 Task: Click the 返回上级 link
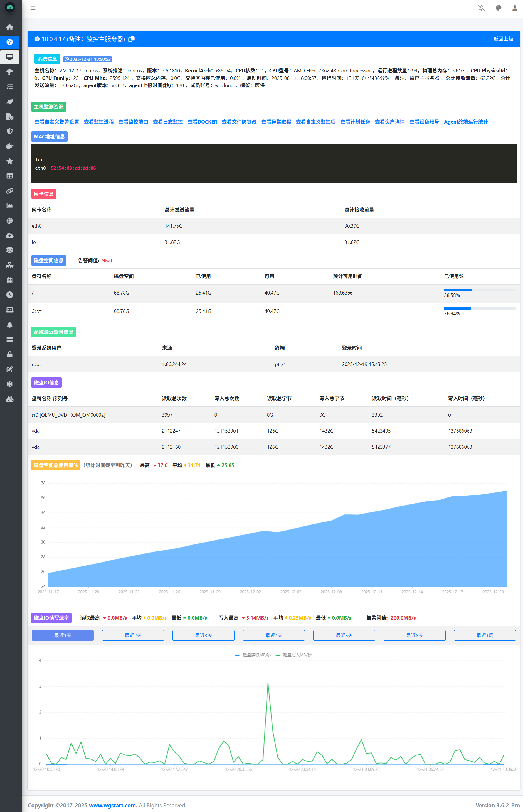point(503,39)
